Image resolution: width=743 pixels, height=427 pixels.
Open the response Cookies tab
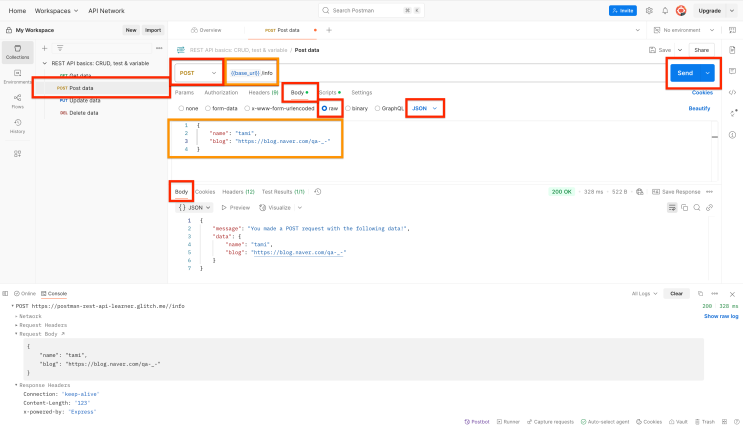click(x=205, y=191)
